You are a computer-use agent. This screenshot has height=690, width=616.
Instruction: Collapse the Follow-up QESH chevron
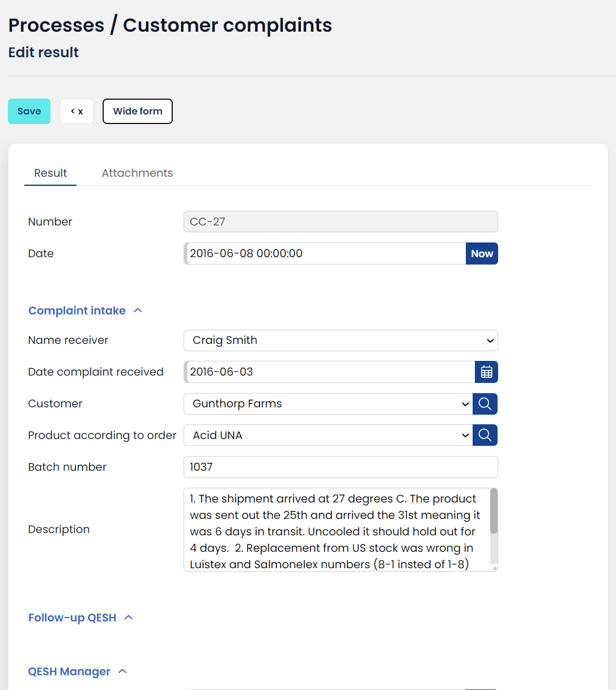click(x=129, y=617)
